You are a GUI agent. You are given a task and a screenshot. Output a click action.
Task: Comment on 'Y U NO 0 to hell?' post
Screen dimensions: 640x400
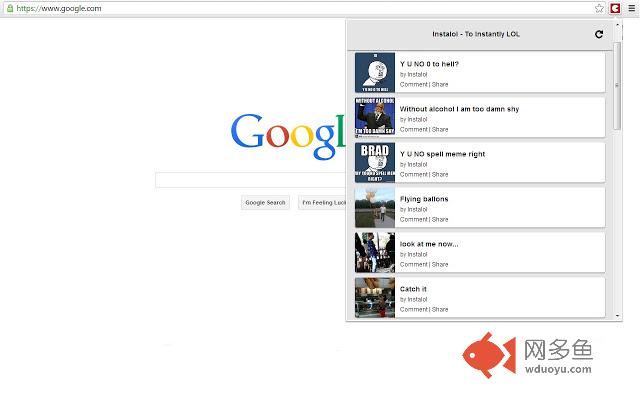pos(413,84)
